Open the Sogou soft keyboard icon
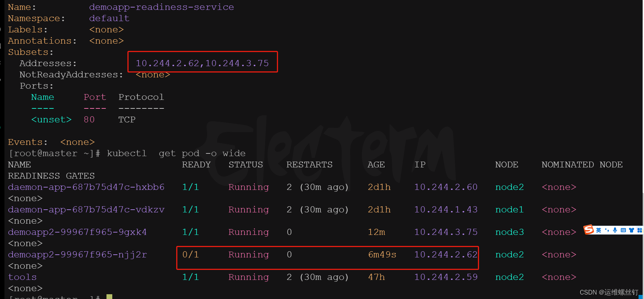Screen dimensions: 644x299 coord(623,230)
